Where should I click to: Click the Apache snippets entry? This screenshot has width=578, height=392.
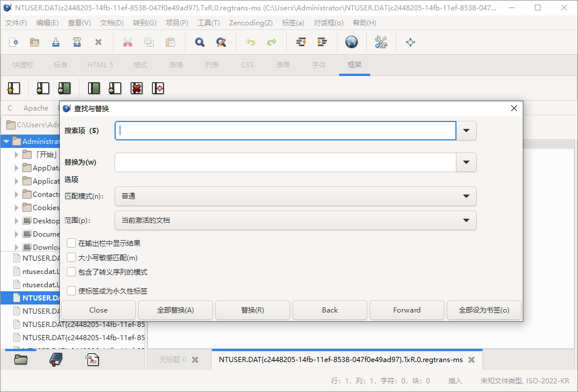[x=36, y=108]
